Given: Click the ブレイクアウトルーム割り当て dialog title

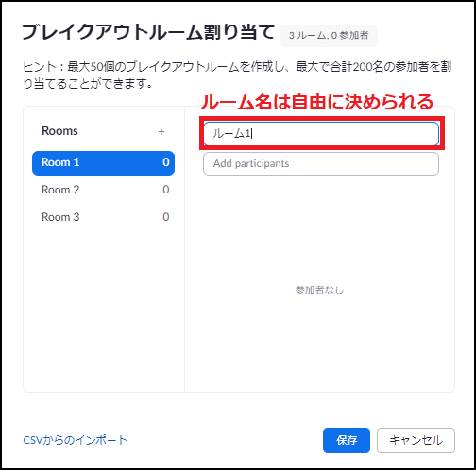Looking at the screenshot, I should point(148,32).
